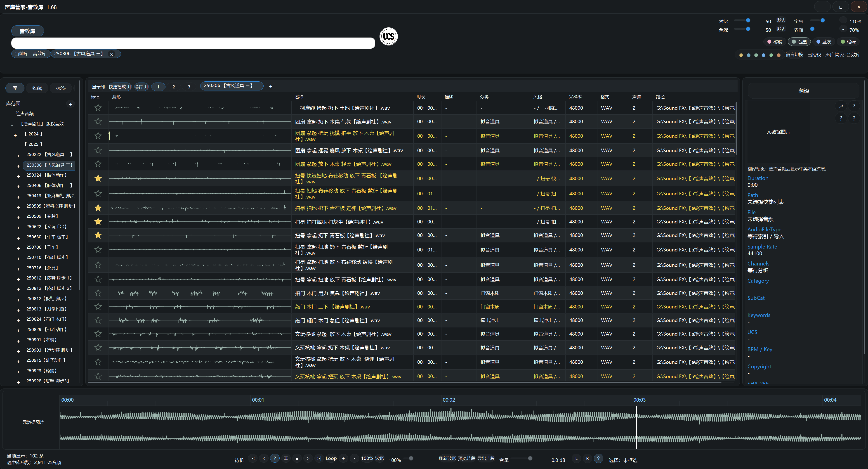This screenshot has width=868, height=469.
Task: Click the stop playback square button
Action: pyautogui.click(x=297, y=459)
